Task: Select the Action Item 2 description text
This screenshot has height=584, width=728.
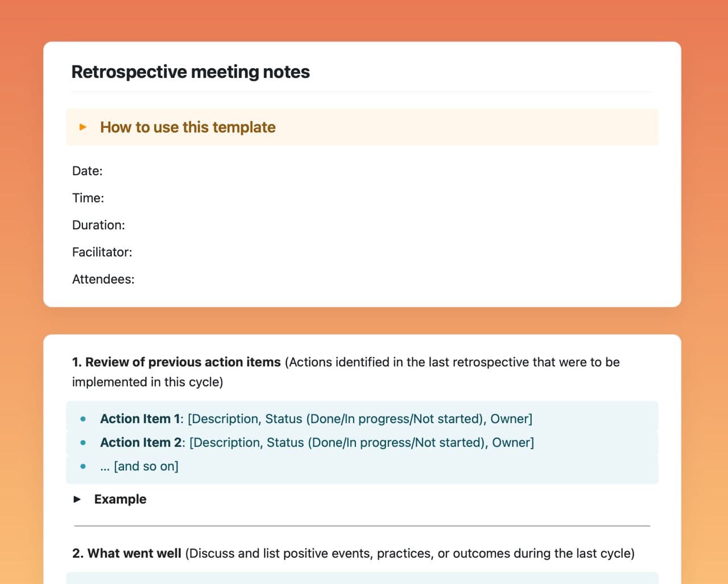Action: 361,442
